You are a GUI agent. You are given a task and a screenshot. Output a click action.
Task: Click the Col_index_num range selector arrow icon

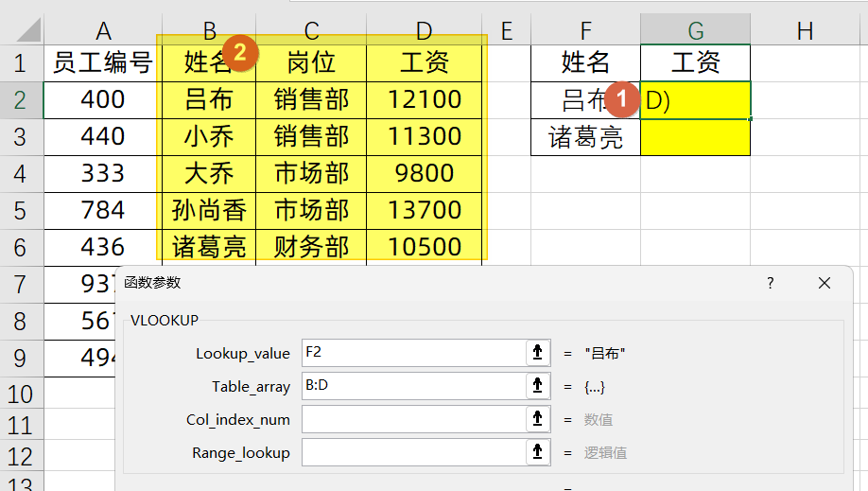[x=537, y=419]
